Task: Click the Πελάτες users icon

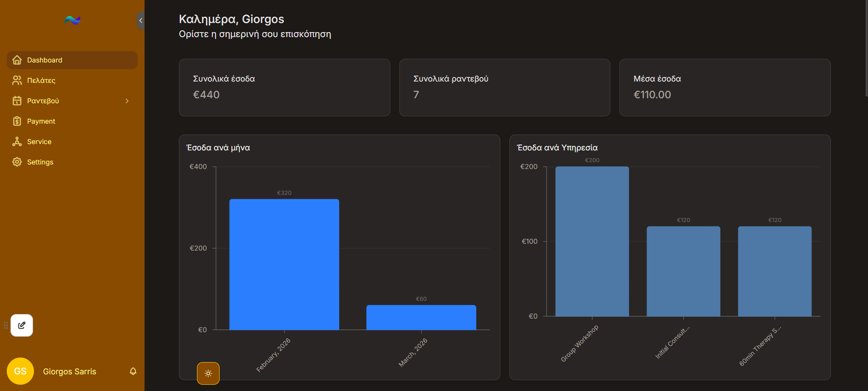Action: point(17,80)
